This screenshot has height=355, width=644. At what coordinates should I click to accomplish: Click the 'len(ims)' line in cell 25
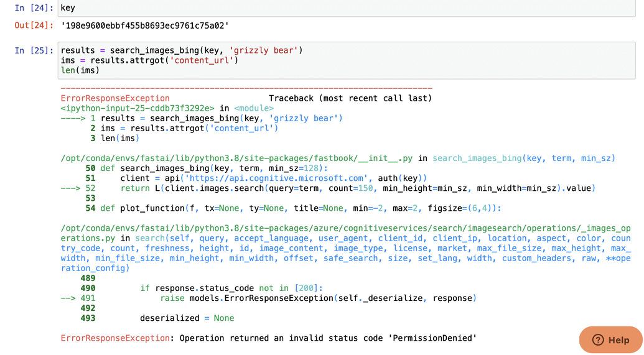click(x=80, y=70)
